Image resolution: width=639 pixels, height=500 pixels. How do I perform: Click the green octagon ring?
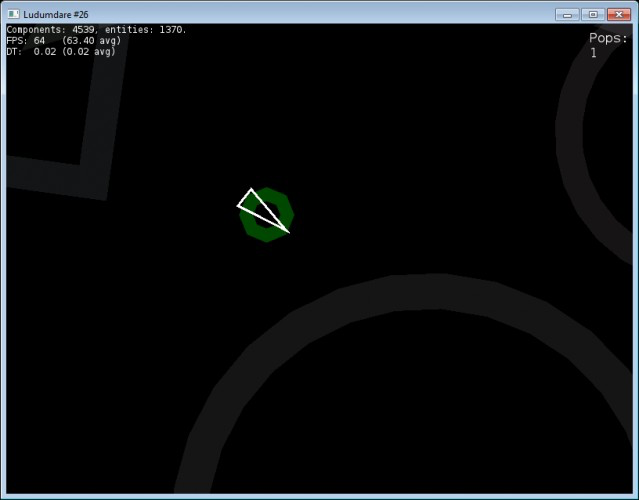point(267,215)
